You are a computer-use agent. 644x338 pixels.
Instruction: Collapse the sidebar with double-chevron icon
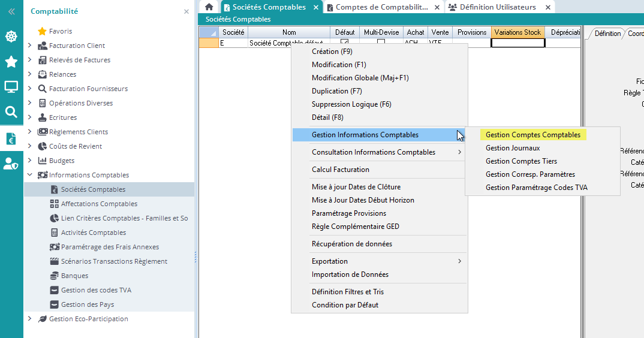click(11, 11)
